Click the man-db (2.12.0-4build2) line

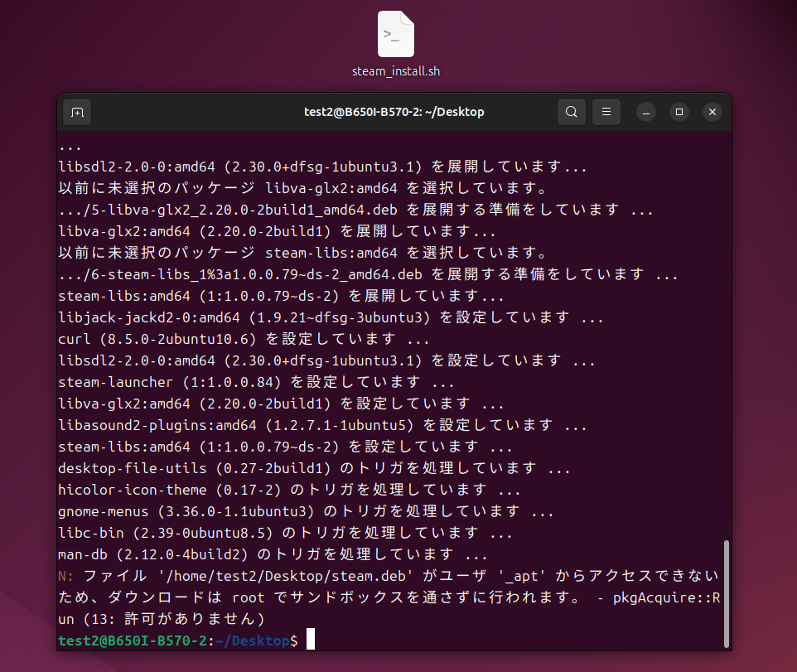pyautogui.click(x=273, y=554)
